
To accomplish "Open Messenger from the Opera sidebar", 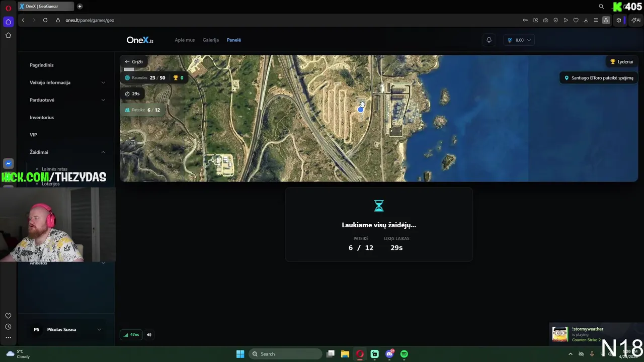I will (8, 163).
